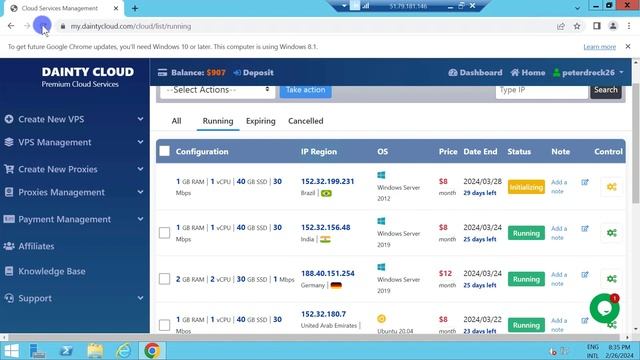Check the box for 188.40.151.254 row

[x=164, y=279]
